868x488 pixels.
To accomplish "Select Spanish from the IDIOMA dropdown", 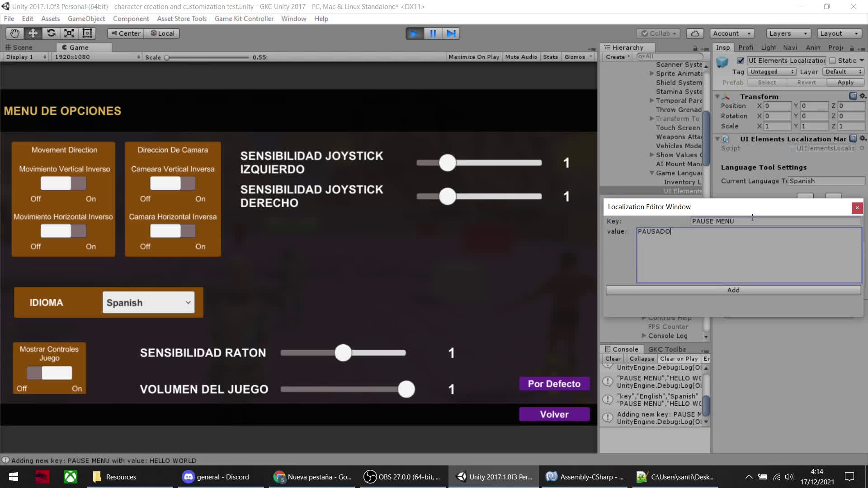I will (148, 303).
